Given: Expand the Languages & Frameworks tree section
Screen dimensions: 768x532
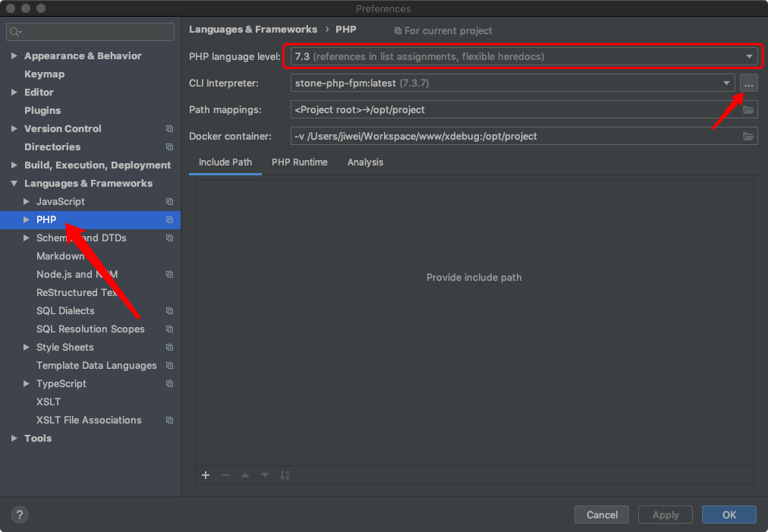Looking at the screenshot, I should [x=14, y=183].
